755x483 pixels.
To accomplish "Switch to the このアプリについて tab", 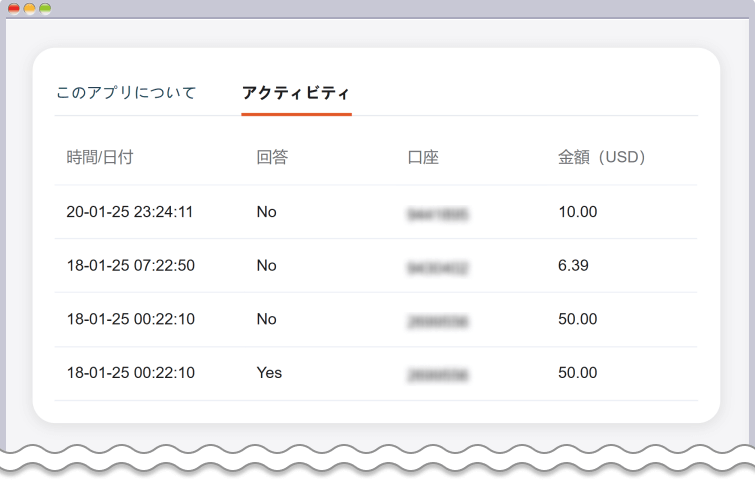I will pos(125,93).
